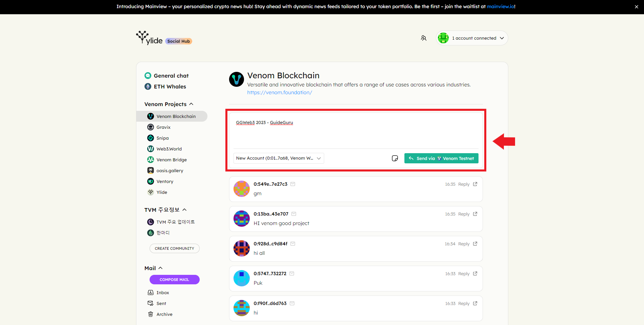
Task: Collapse the TVM 주요정보 section
Action: (x=184, y=210)
